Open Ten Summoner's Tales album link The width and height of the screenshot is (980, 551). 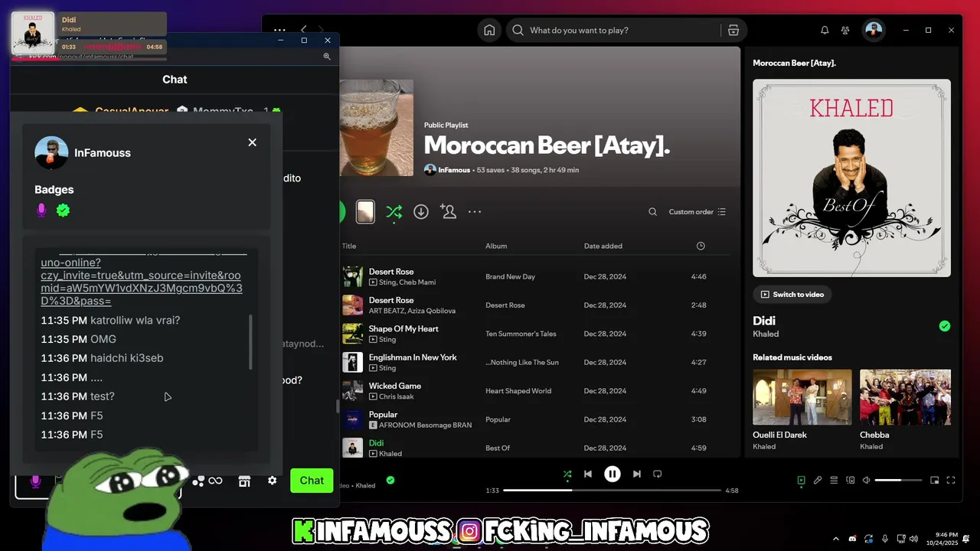[x=521, y=334]
